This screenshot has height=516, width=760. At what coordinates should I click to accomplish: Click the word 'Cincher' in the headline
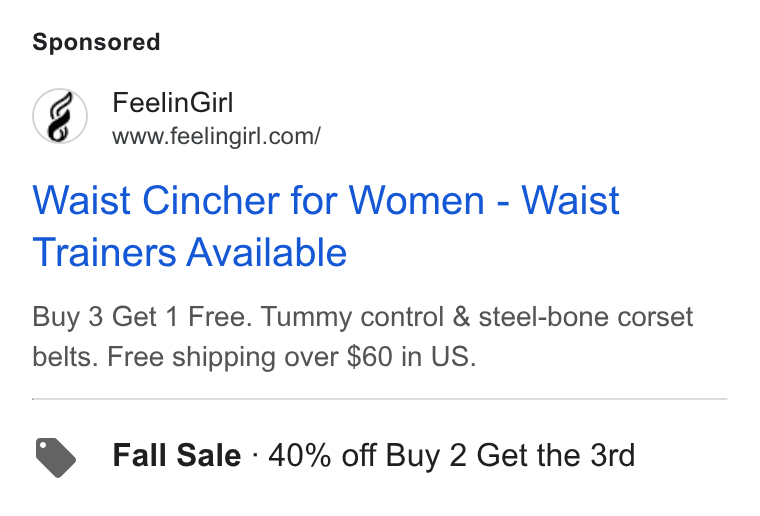[211, 201]
